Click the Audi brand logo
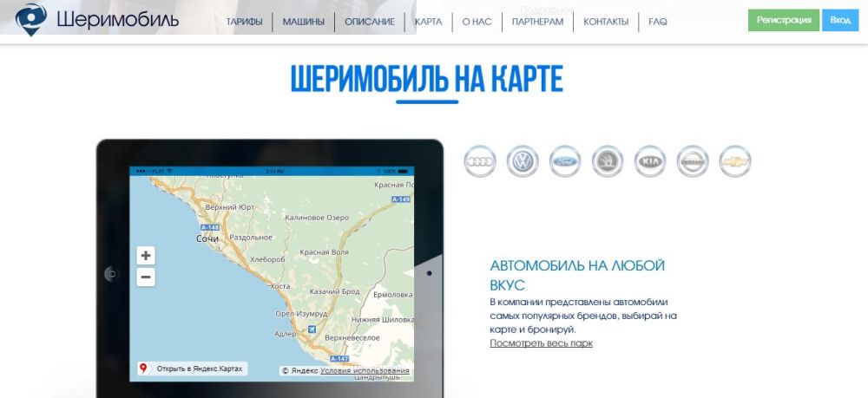Image resolution: width=868 pixels, height=398 pixels. click(479, 161)
